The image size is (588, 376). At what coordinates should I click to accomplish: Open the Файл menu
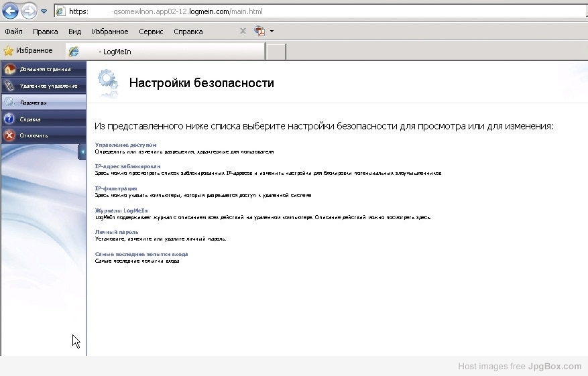13,32
